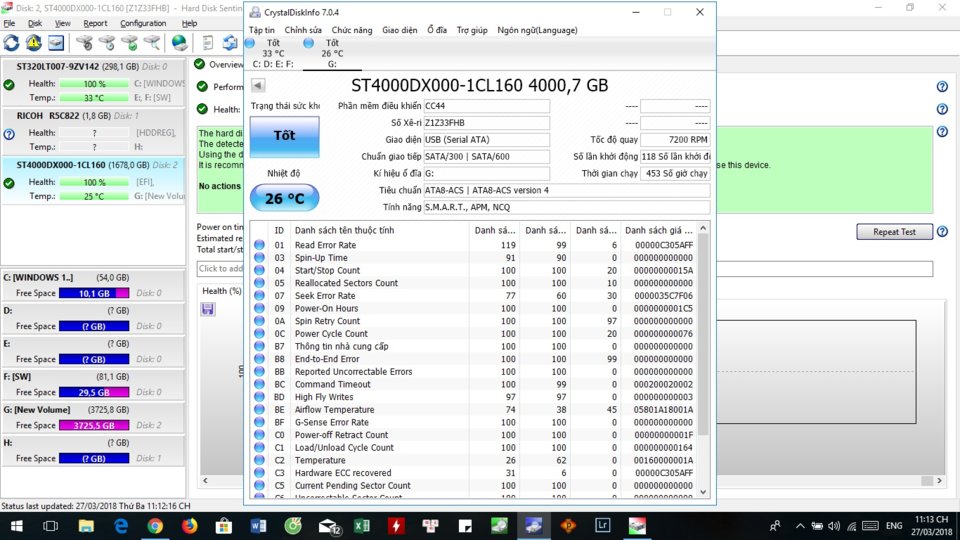Viewport: 960px width, 540px height.
Task: Open the Ngôn ngữ(Language) menu
Action: (x=537, y=30)
